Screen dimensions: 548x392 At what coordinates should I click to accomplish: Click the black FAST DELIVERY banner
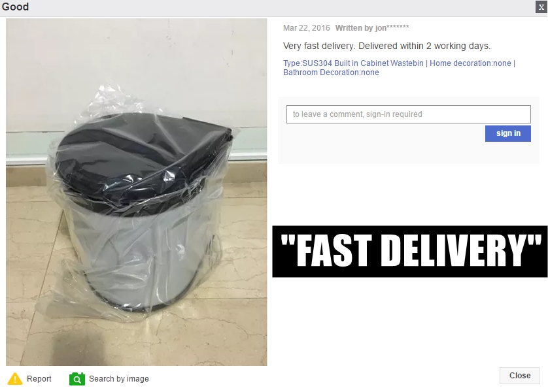pos(410,252)
